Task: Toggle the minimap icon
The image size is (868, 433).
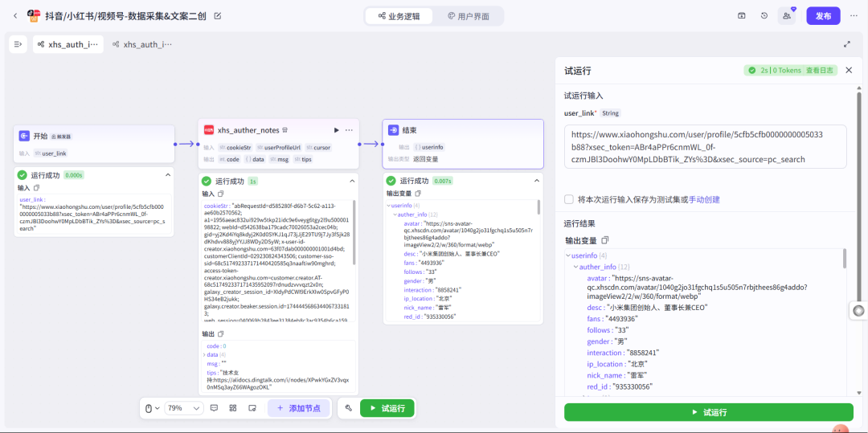Action: [x=252, y=408]
